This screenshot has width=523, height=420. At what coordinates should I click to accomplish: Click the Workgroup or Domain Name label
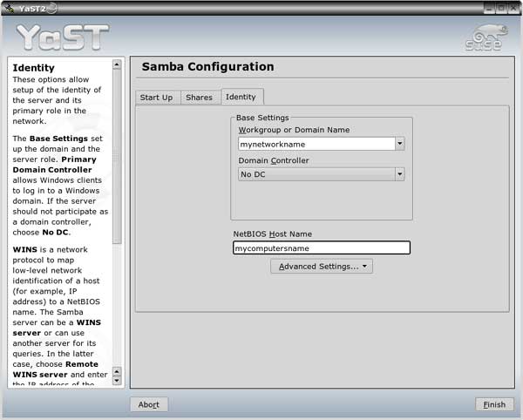(x=294, y=130)
